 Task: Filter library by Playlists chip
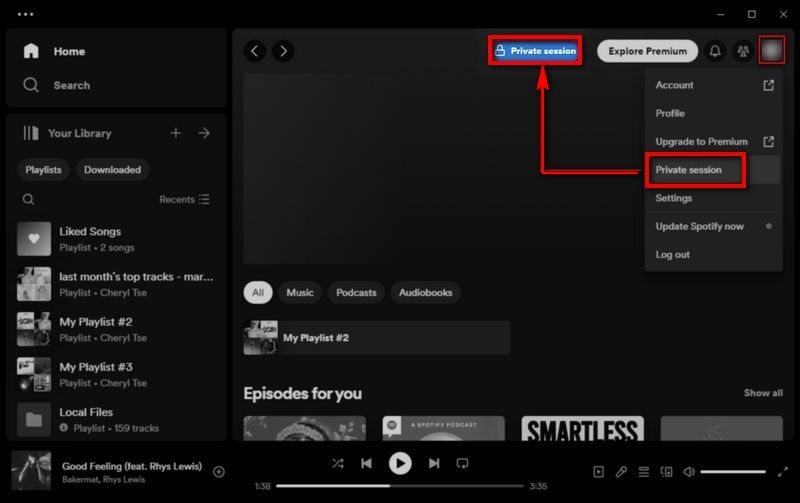click(x=43, y=170)
